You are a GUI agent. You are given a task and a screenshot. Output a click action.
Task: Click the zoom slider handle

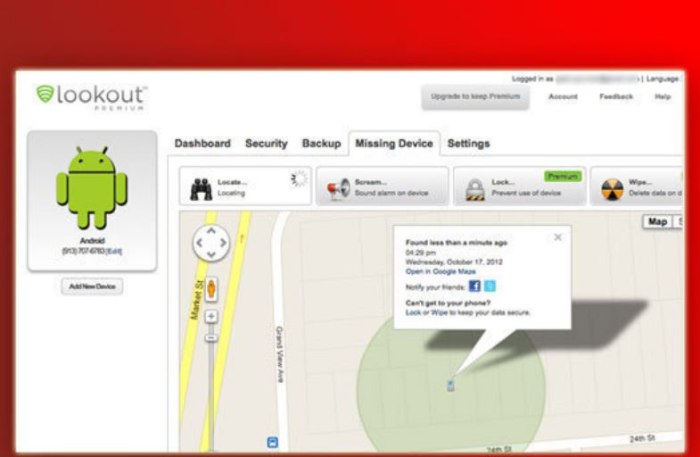(211, 338)
